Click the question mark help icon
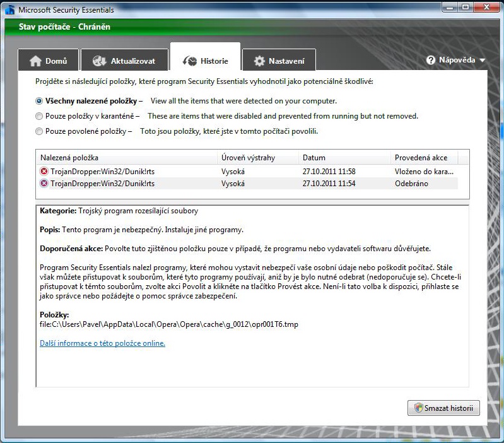The image size is (504, 443). pyautogui.click(x=431, y=60)
